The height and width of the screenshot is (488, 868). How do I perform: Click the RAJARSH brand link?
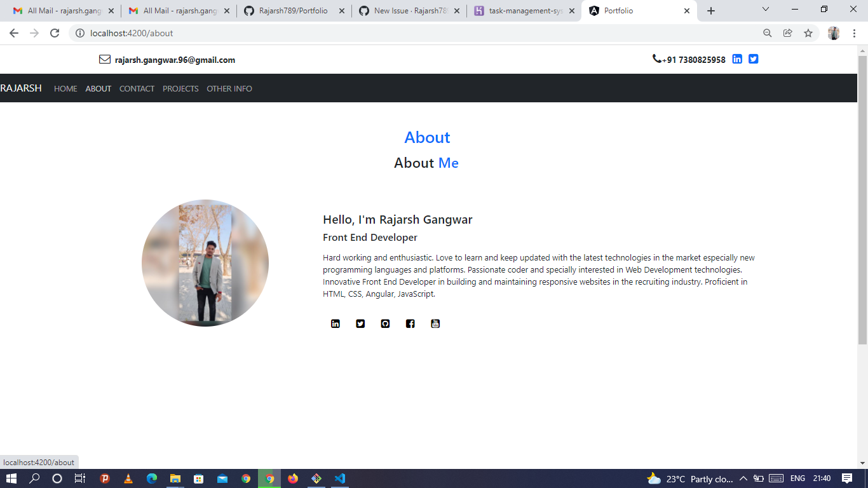pyautogui.click(x=21, y=88)
